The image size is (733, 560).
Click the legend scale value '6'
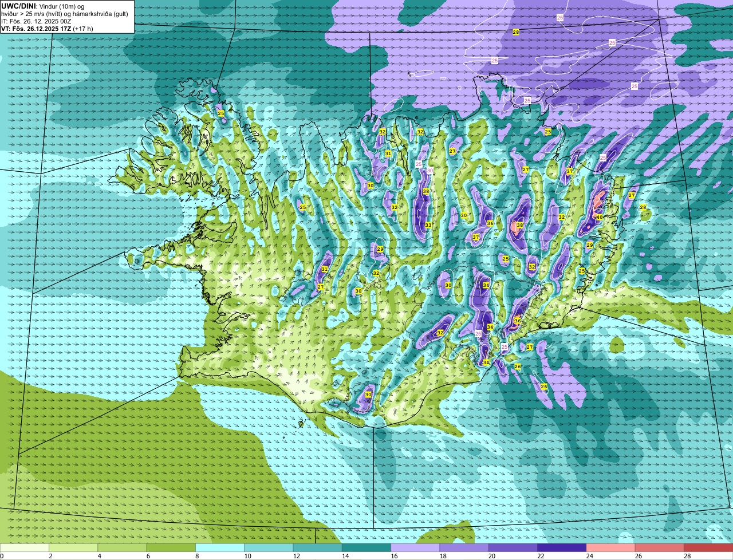pos(148,556)
